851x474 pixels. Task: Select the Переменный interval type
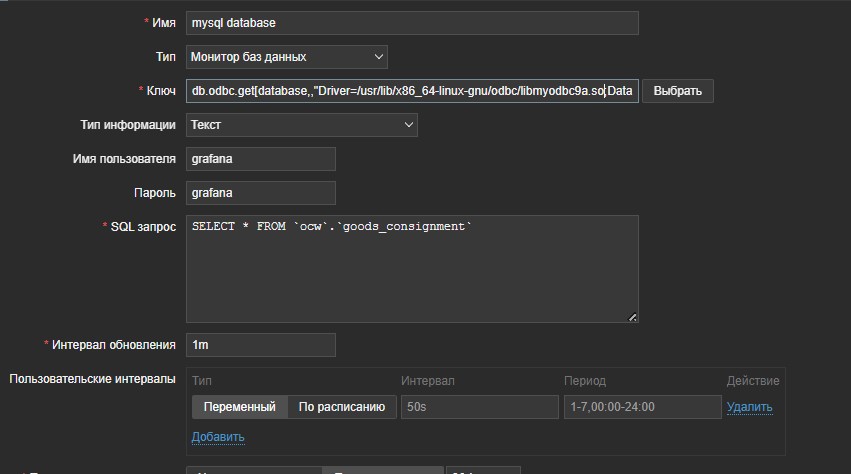tap(239, 407)
